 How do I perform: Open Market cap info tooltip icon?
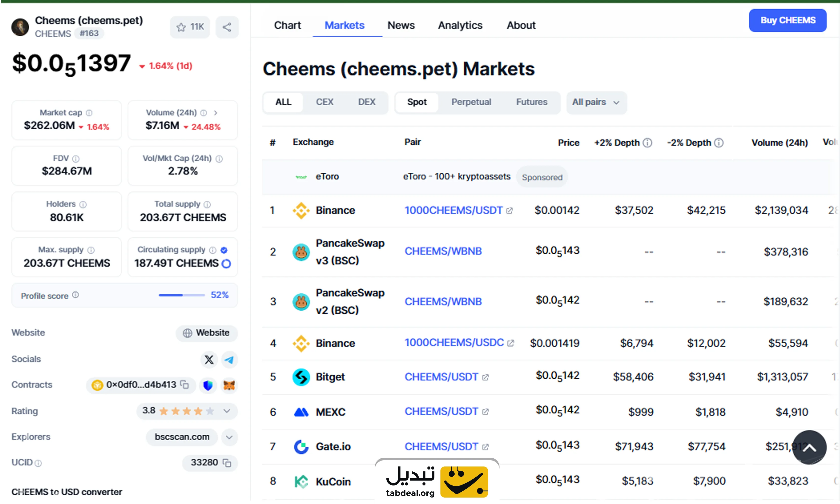[x=89, y=113]
